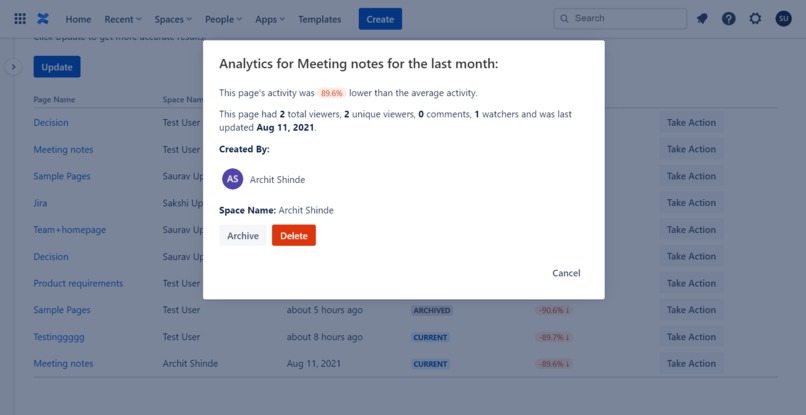Click the Create button

click(x=380, y=19)
